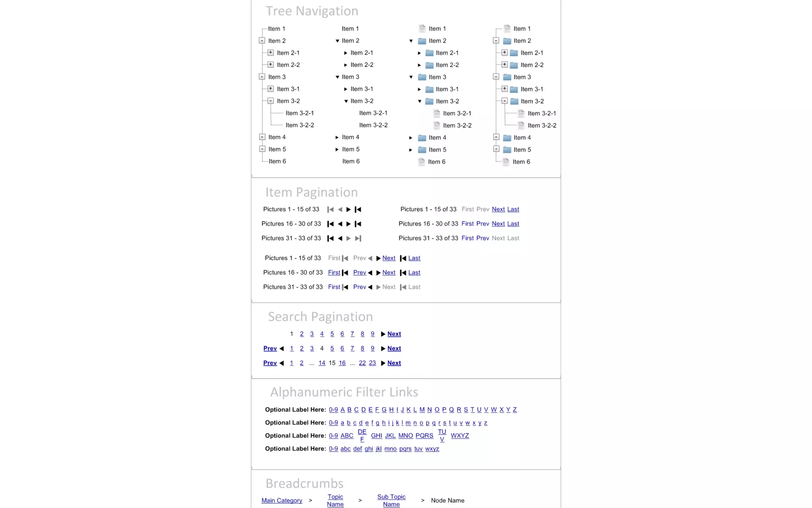Click folder icon of Item 5 in rightmost tree
This screenshot has height=508, width=812.
point(507,150)
